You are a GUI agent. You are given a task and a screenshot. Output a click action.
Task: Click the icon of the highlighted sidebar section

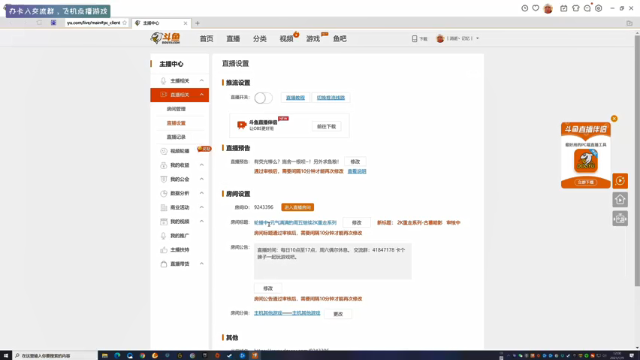pos(163,95)
